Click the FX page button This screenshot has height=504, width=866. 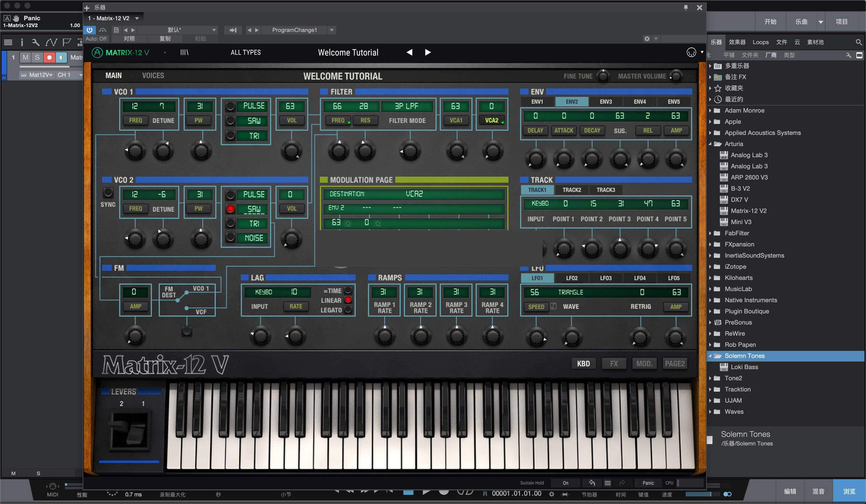point(614,364)
